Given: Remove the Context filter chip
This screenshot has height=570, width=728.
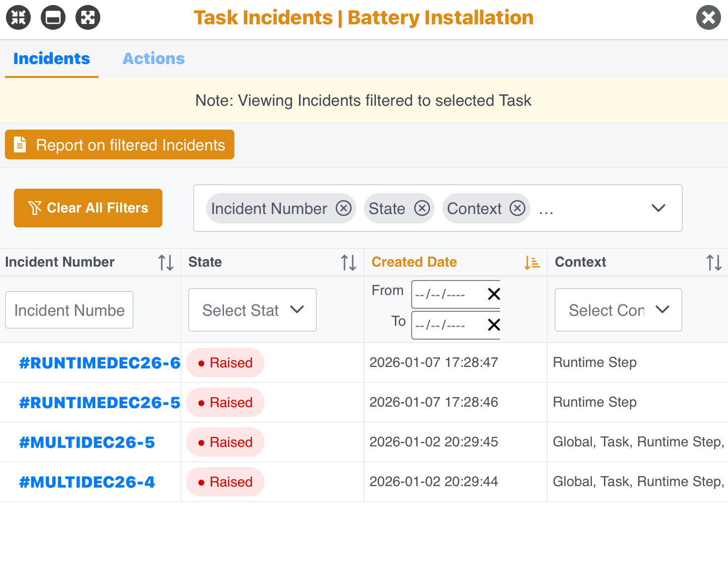Looking at the screenshot, I should tap(518, 209).
